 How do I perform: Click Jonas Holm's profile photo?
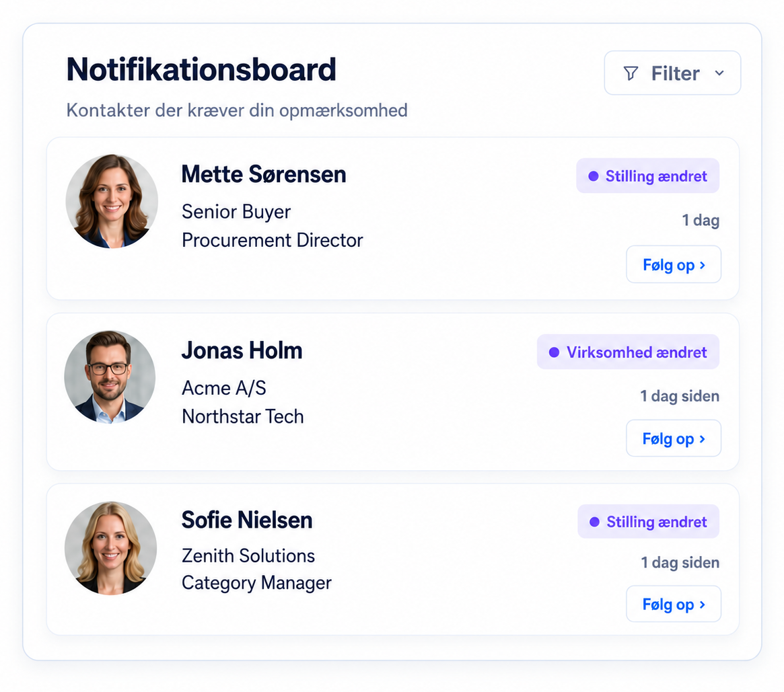point(110,377)
